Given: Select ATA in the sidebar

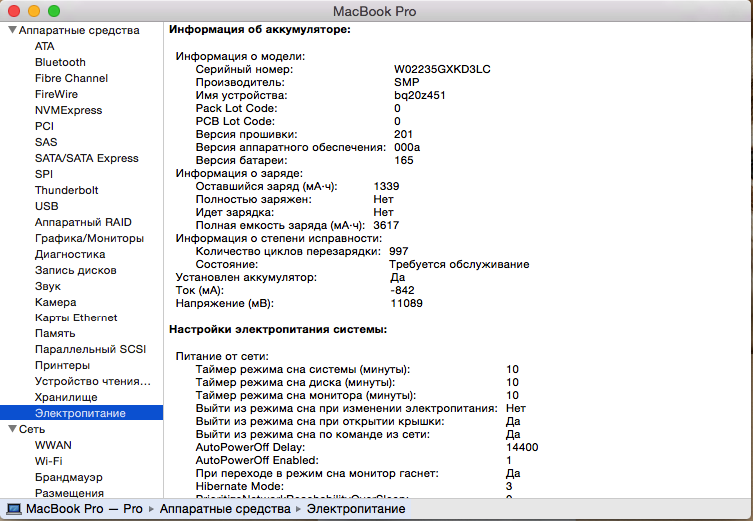Looking at the screenshot, I should pos(45,46).
